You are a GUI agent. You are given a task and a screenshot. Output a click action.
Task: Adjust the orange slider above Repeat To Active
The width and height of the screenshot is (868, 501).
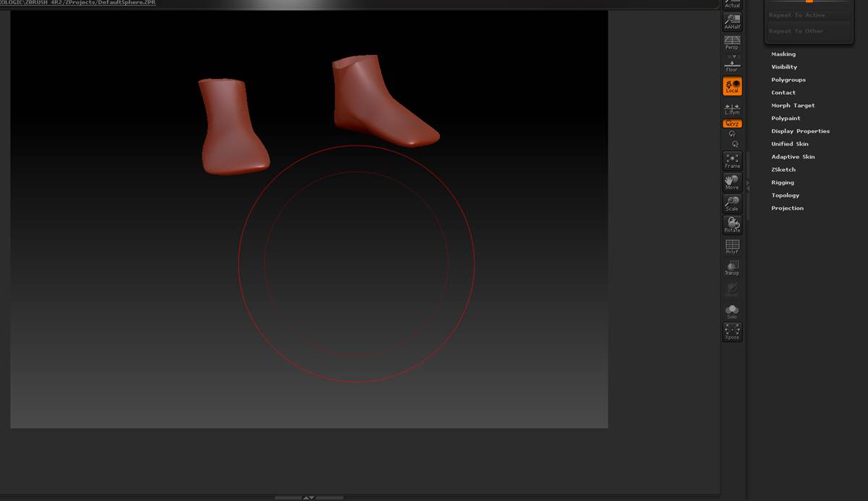(809, 1)
